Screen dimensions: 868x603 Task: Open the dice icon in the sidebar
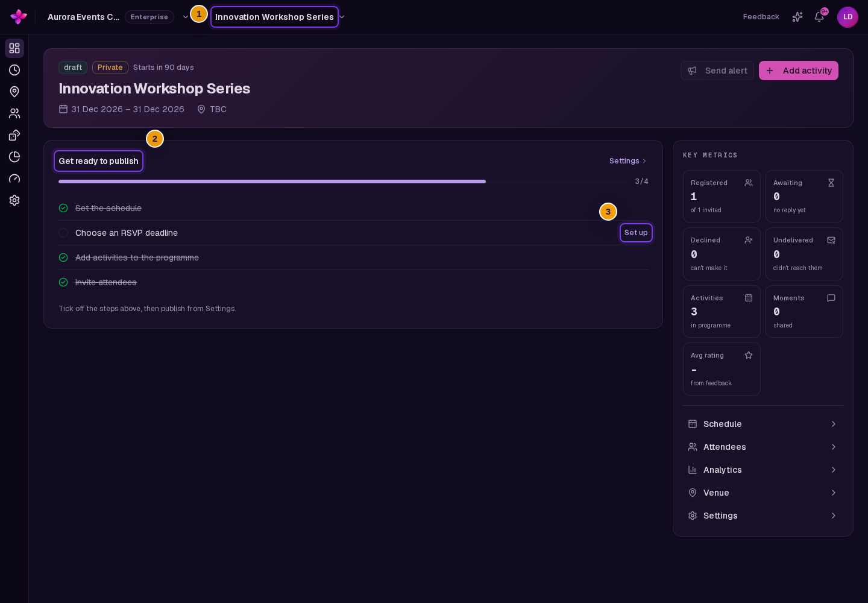click(x=14, y=135)
